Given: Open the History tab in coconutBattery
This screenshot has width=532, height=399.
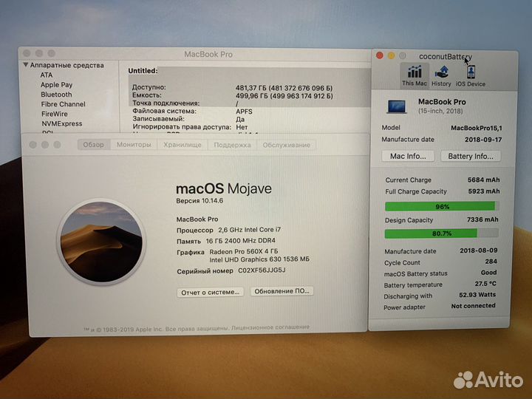Looking at the screenshot, I should pos(441,76).
